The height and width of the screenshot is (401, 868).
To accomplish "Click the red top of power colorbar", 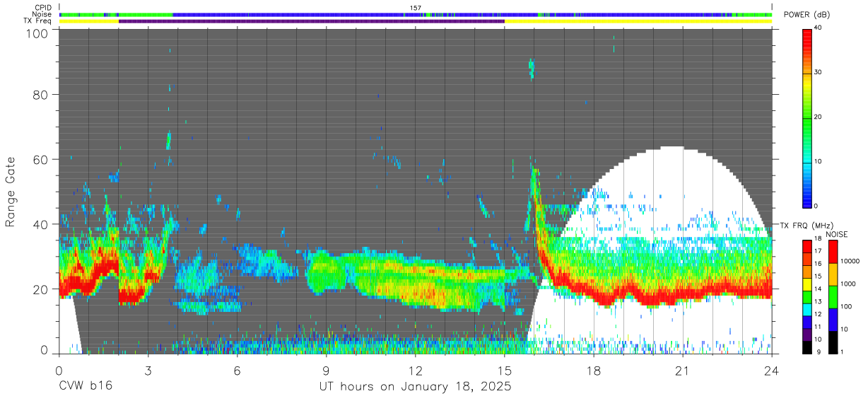I will click(x=807, y=39).
